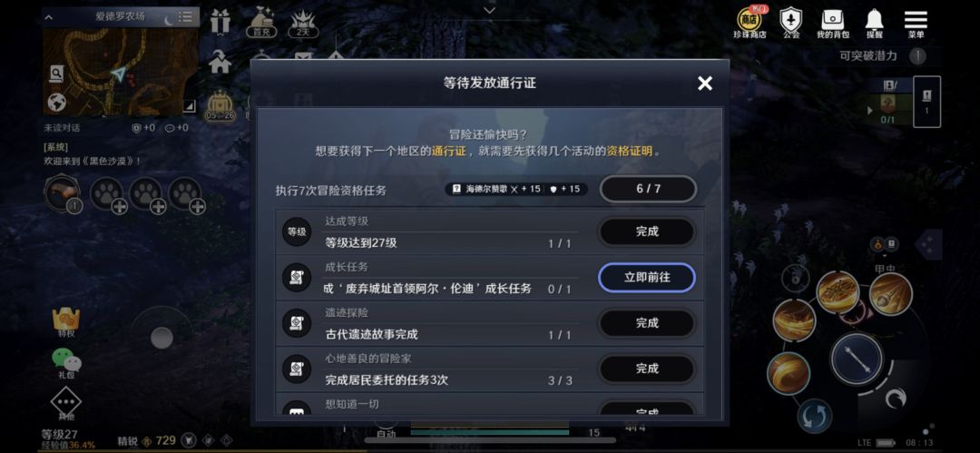
Task: Open 我的背包 inventory icon
Action: coord(833,23)
